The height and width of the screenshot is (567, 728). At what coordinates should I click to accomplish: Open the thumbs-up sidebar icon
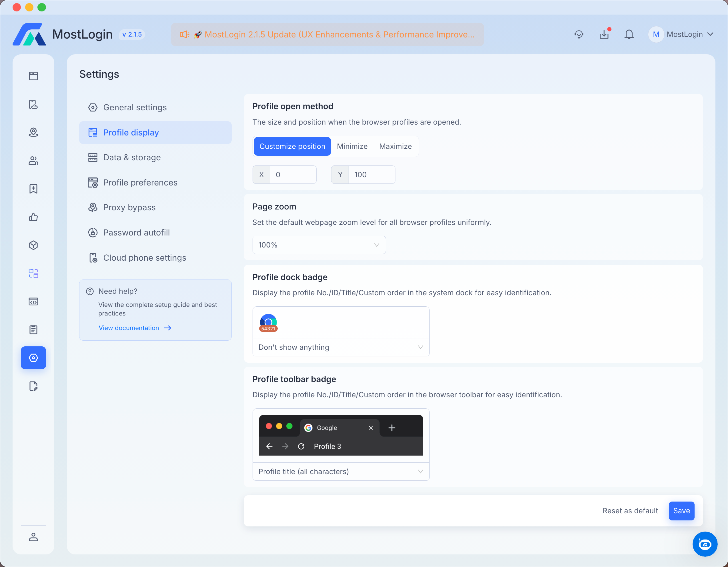[x=33, y=217]
